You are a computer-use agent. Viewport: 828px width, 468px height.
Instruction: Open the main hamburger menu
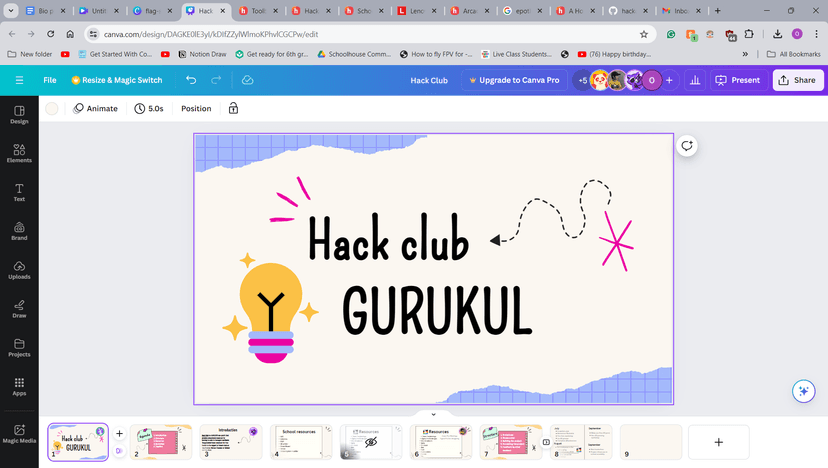20,80
